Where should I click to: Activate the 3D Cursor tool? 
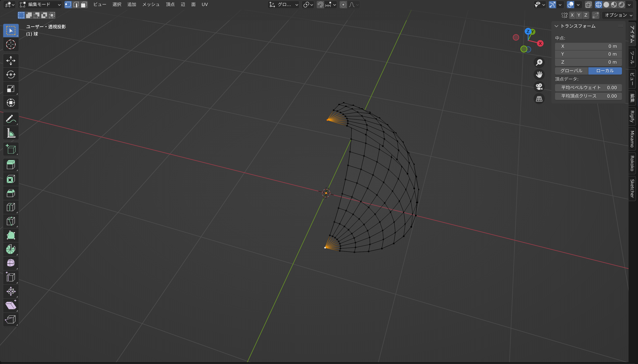(11, 45)
